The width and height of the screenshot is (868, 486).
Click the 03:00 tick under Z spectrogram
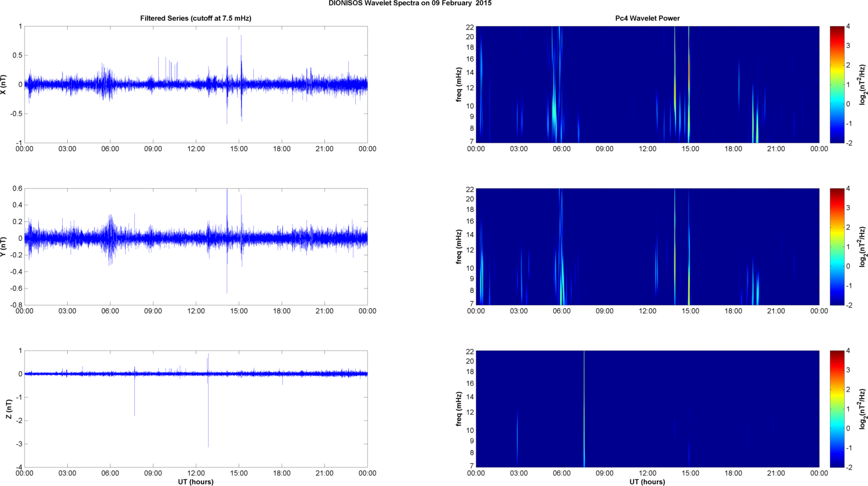(519, 473)
